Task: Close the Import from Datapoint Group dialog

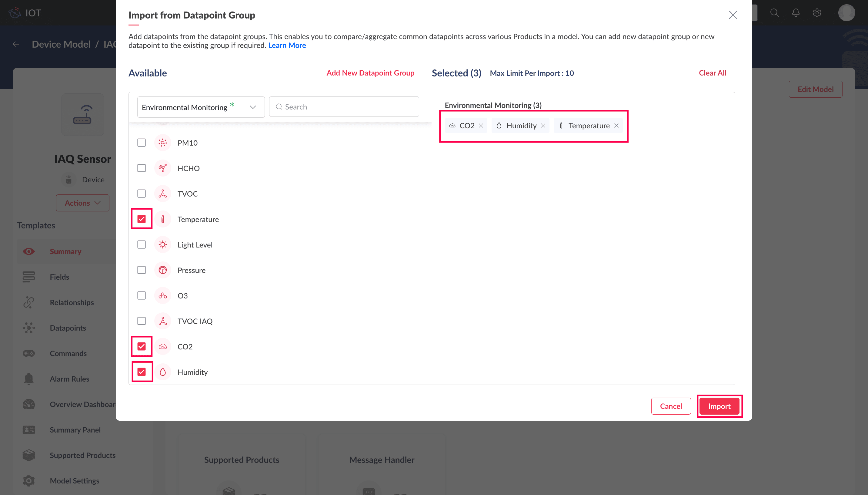Action: (733, 15)
